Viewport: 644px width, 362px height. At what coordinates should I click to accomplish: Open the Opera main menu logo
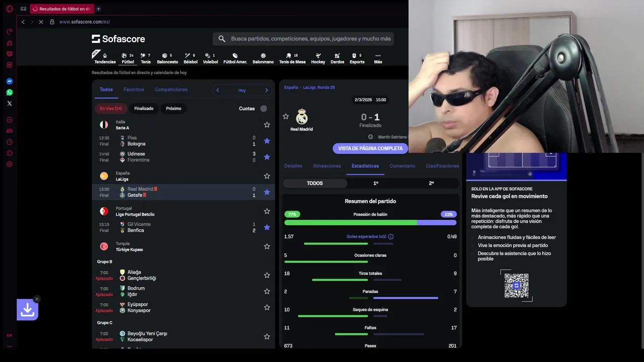click(x=9, y=9)
